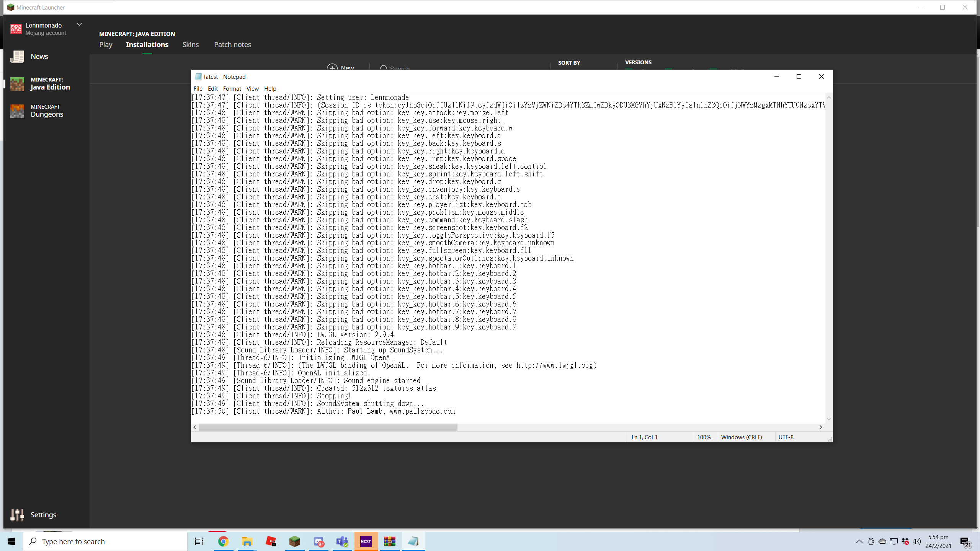Click the Notepad title bar icon
The image size is (980, 551).
[198, 77]
